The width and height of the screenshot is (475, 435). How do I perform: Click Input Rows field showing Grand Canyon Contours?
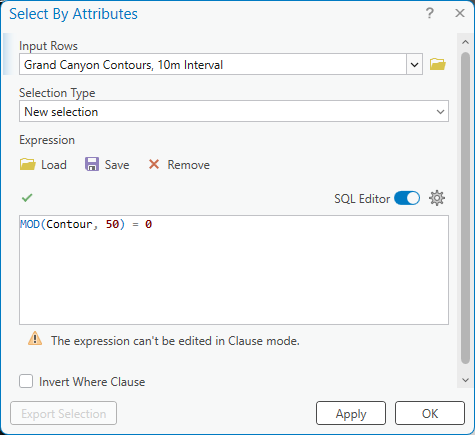[x=213, y=64]
